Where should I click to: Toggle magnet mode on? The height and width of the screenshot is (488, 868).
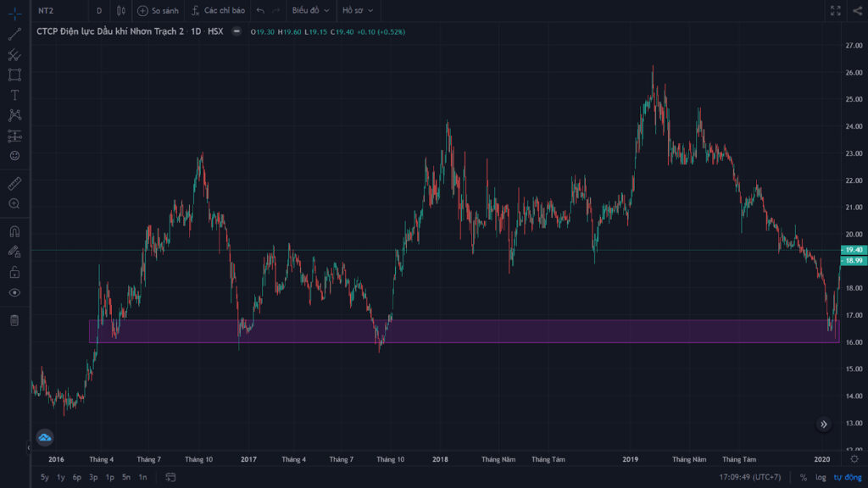(15, 231)
